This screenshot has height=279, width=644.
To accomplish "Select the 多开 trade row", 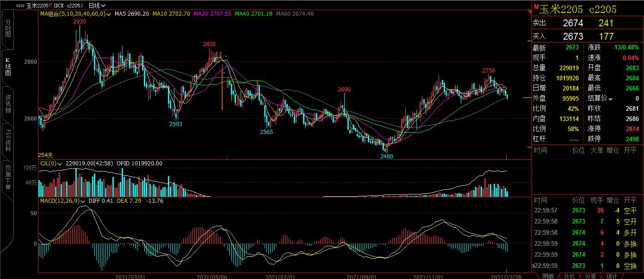I will coord(588,233).
